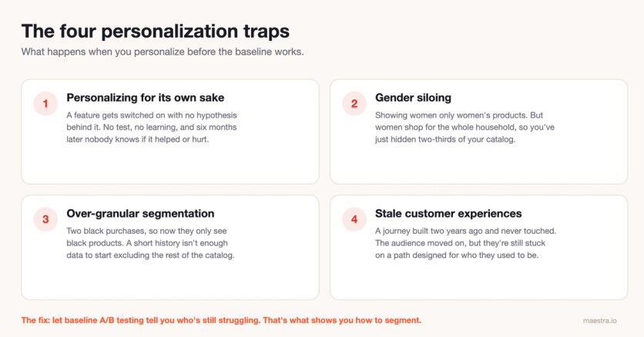Click the number 2 circle badge
The image size is (644, 337).
coord(354,103)
